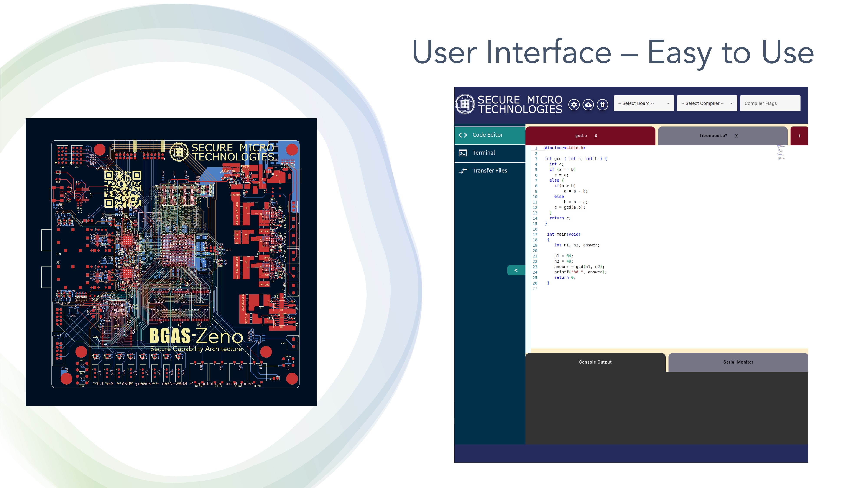Switch to the Serial Monitor tab
The width and height of the screenshot is (868, 488).
click(x=738, y=362)
